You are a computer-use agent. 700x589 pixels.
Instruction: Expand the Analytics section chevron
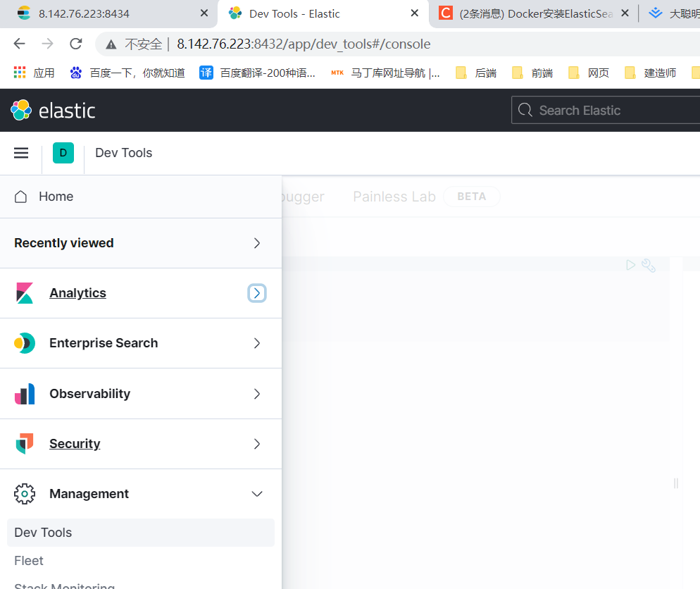[257, 293]
